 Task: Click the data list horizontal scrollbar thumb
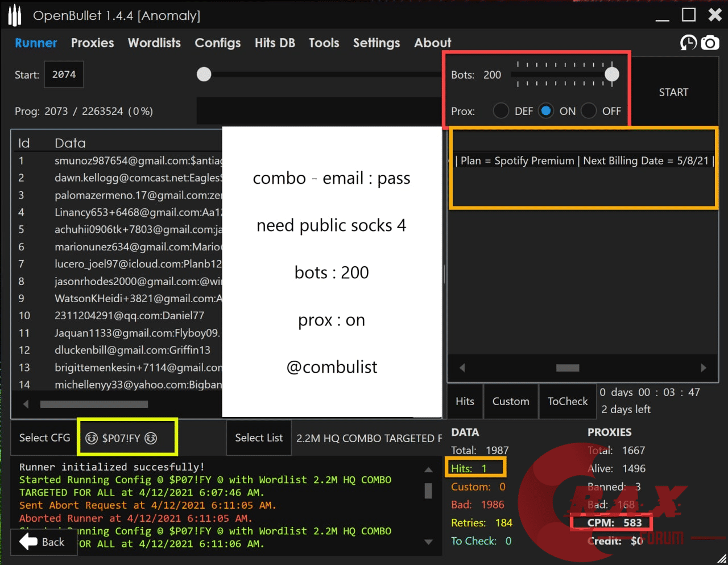[x=94, y=404]
